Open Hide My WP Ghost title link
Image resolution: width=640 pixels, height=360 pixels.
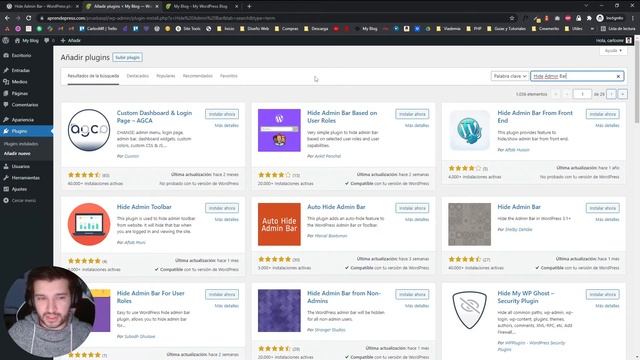526,297
